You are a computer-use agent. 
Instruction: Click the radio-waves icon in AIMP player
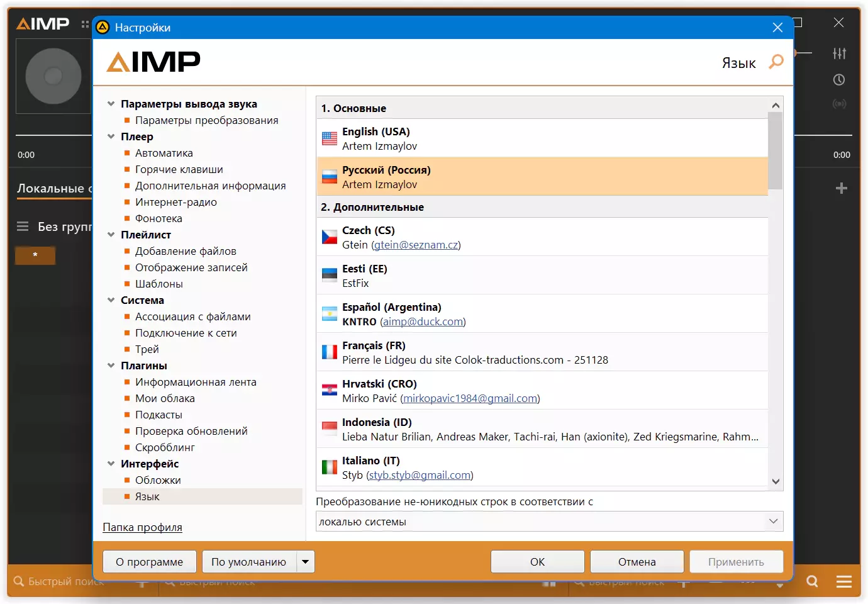tap(839, 104)
